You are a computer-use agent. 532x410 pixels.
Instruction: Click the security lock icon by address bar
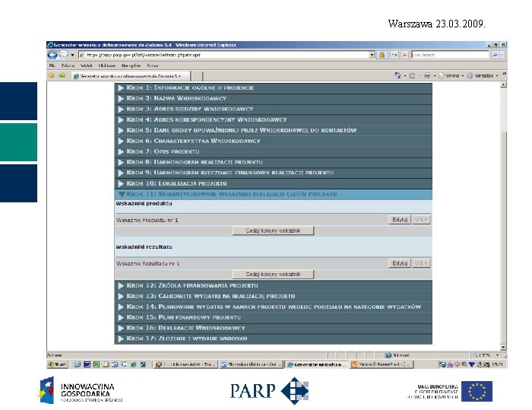point(382,55)
